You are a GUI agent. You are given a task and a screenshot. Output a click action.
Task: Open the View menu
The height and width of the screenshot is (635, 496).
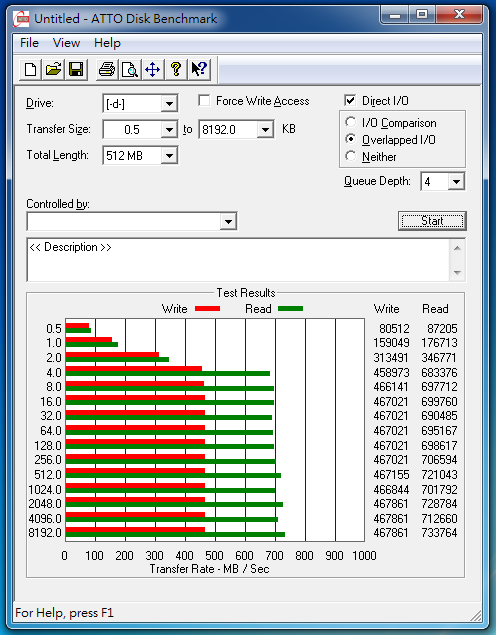[66, 43]
